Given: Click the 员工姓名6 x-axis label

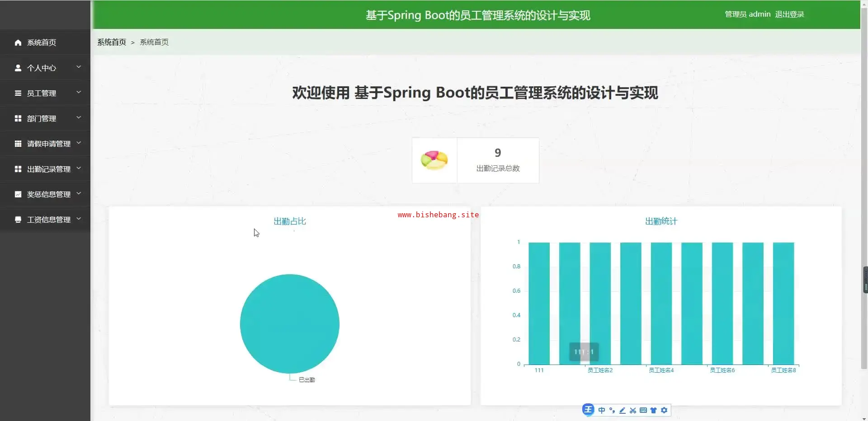Looking at the screenshot, I should [x=722, y=370].
